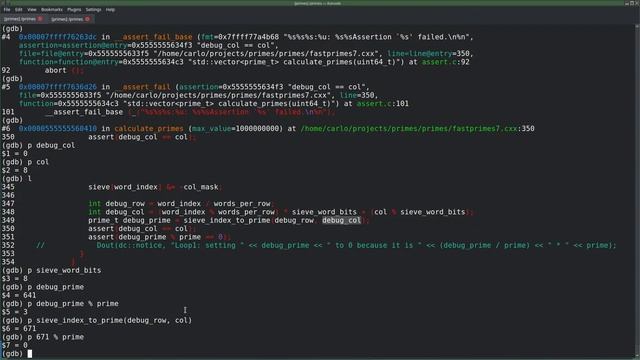Close the second terminal tab with its red icon
The width and height of the screenshot is (640, 360).
point(88,19)
